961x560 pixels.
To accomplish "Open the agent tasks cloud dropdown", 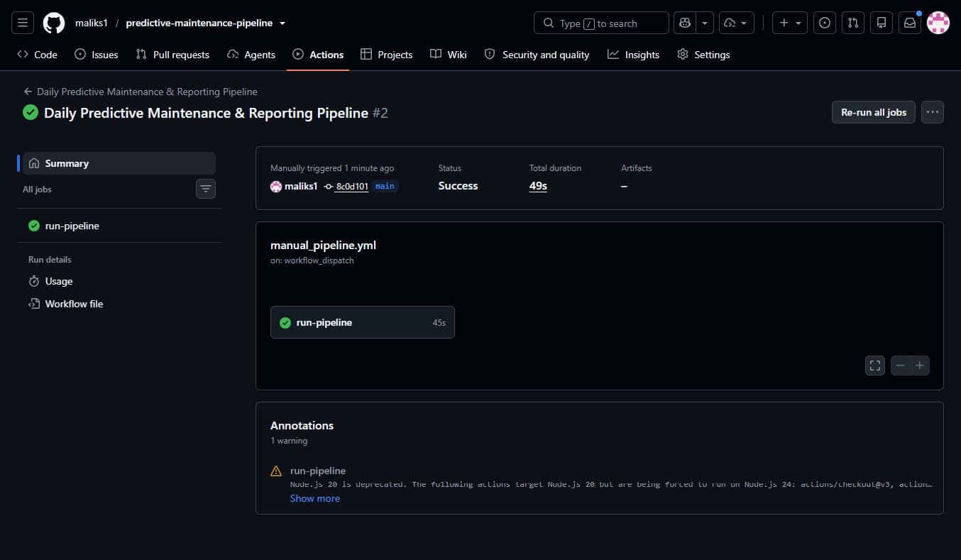I will coord(736,23).
